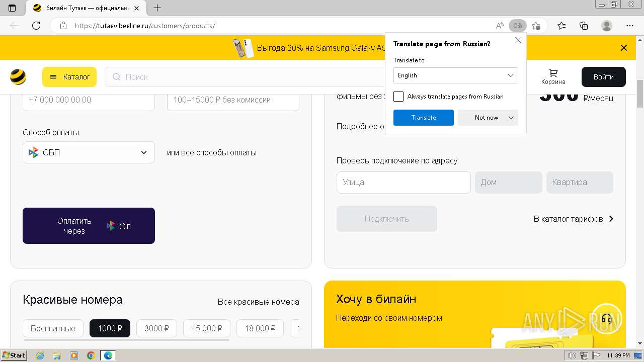This screenshot has height=362, width=644.
Task: Select the 18 000 ₽ numbers filter tab
Action: (260, 328)
